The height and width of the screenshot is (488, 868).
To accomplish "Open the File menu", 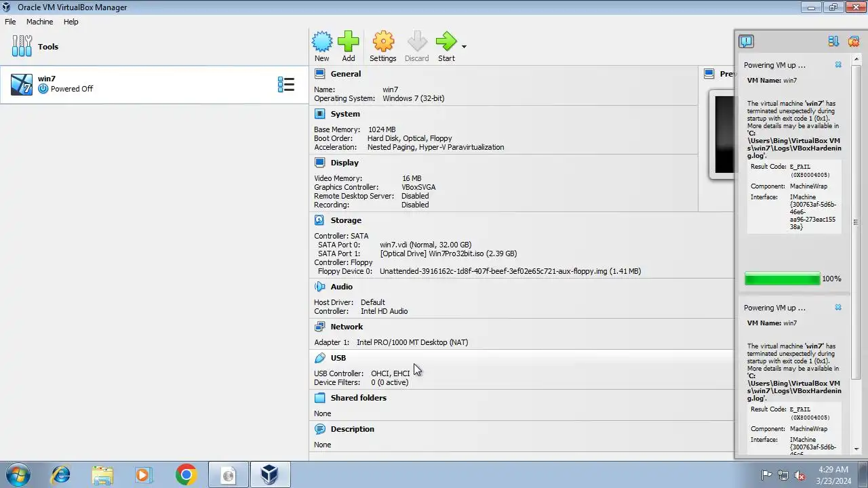I will [10, 22].
